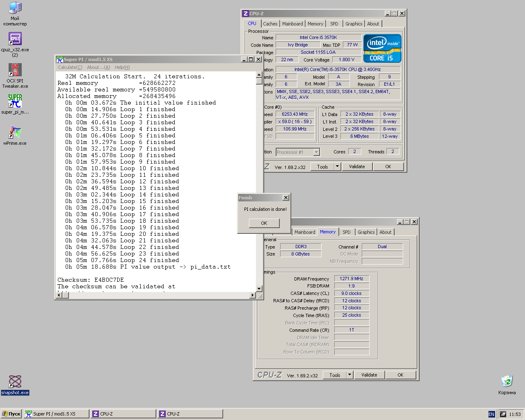The width and height of the screenshot is (525, 420).
Task: Launch OCX SPI Tweaker.exe shortcut
Action: 15,75
